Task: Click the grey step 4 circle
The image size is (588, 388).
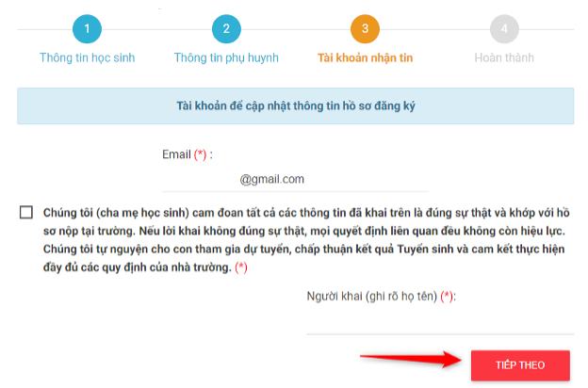Action: [x=504, y=29]
